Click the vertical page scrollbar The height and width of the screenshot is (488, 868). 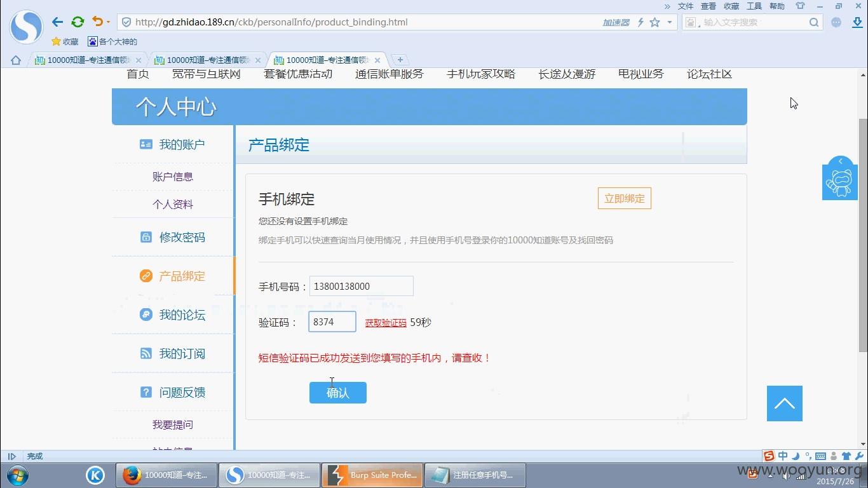pos(863,235)
